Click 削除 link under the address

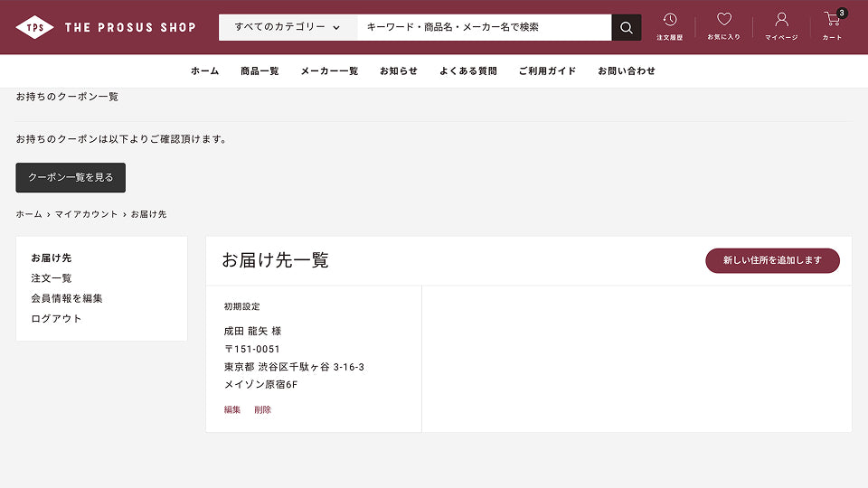[x=262, y=409]
